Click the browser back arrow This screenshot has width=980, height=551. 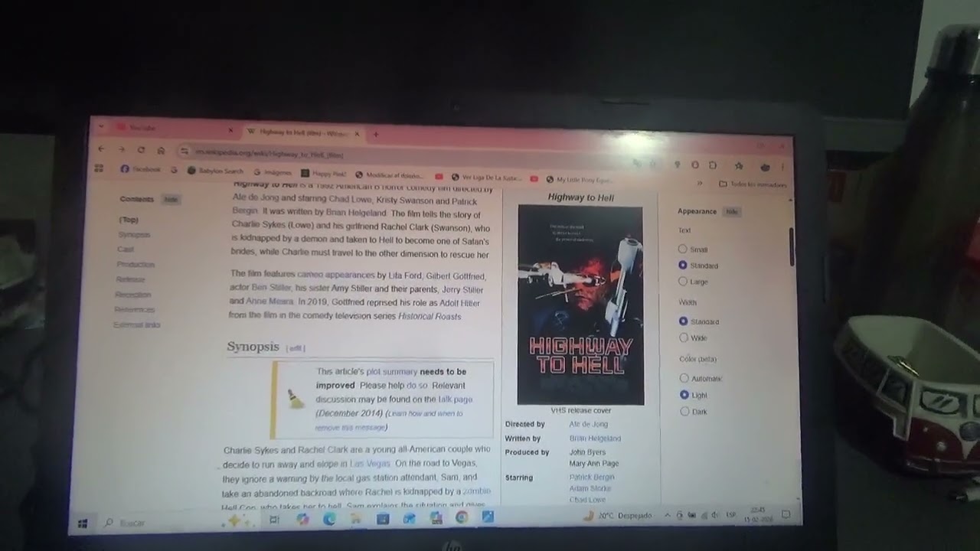click(x=102, y=149)
